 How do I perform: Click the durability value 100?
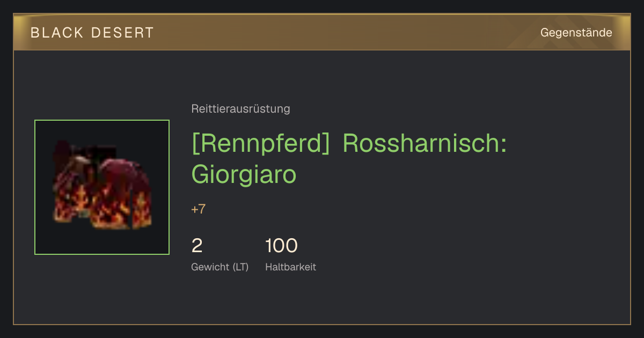281,246
